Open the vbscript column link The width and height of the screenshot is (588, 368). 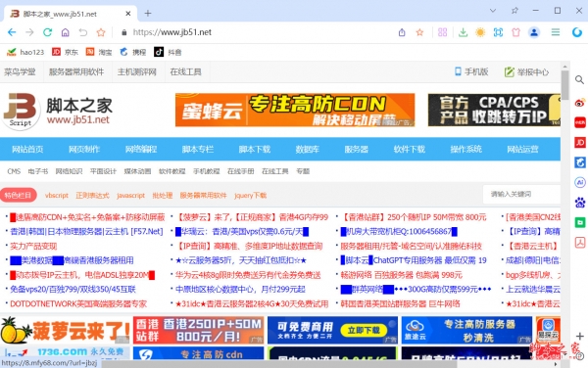point(57,196)
